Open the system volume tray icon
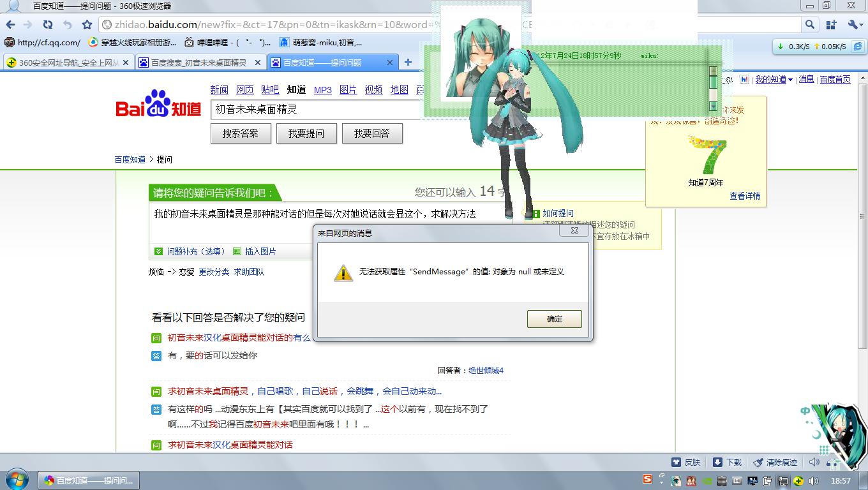This screenshot has height=490, width=868. 813,480
